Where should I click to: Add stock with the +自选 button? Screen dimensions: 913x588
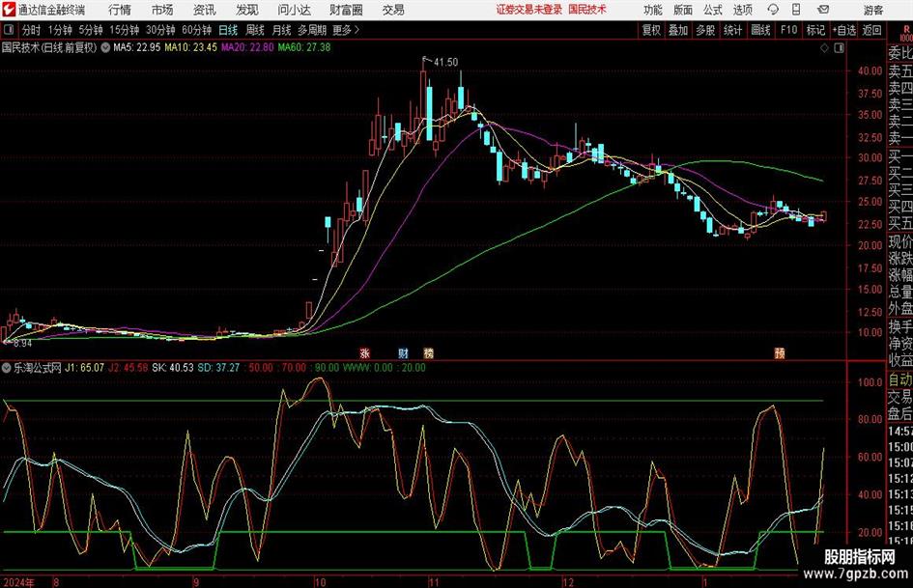(844, 30)
